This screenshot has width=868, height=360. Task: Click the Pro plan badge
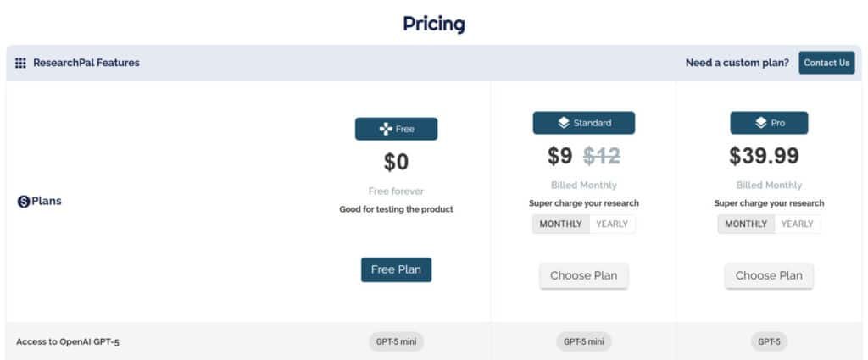point(769,123)
